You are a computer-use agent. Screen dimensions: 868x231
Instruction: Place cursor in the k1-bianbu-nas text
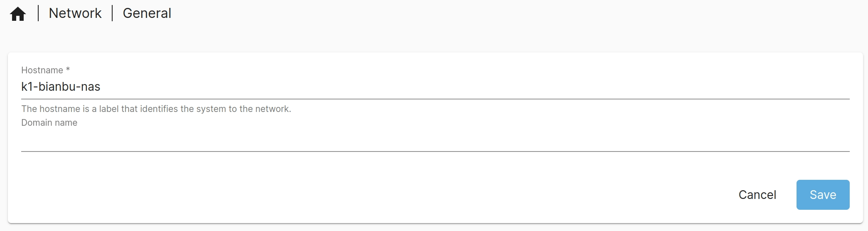click(x=61, y=87)
